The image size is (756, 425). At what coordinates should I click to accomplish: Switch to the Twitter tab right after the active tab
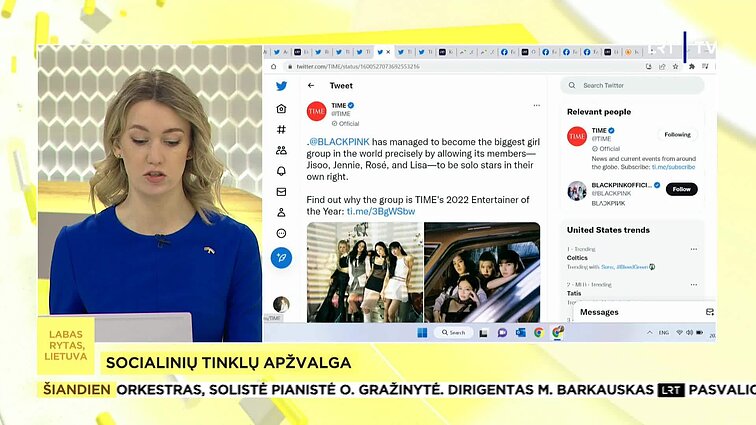(x=404, y=52)
